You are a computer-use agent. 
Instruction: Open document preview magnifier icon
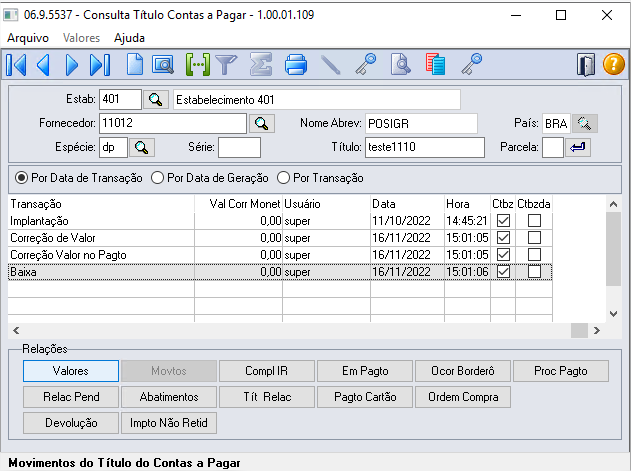[x=400, y=64]
